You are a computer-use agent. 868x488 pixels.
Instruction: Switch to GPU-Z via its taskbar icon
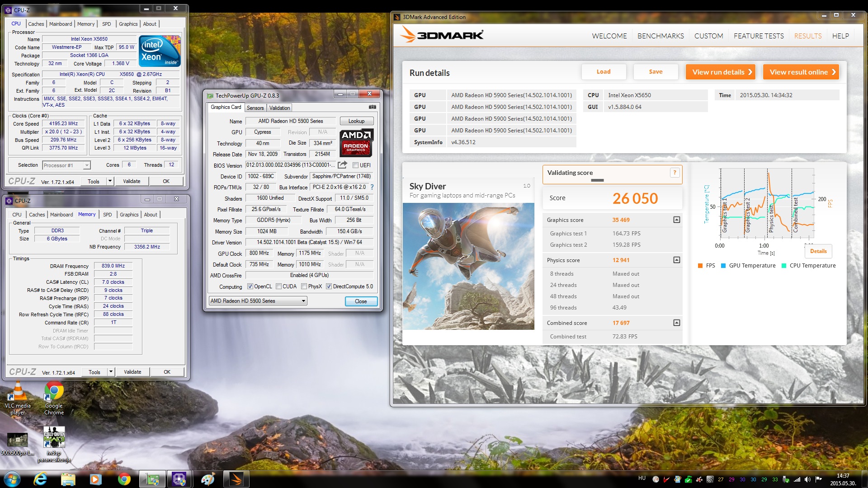pyautogui.click(x=152, y=479)
